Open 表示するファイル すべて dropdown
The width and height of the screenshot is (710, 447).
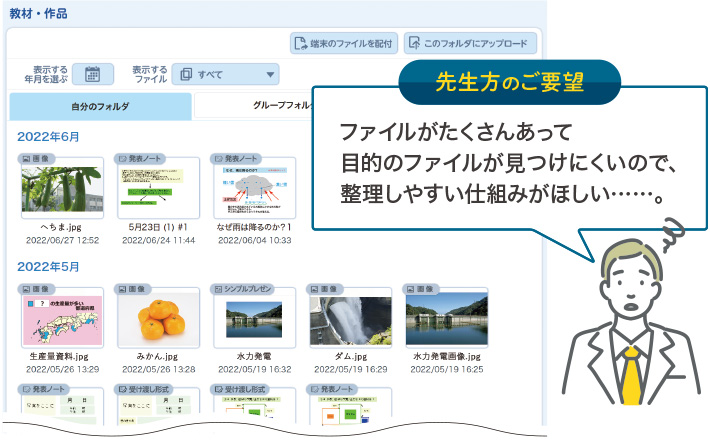225,74
